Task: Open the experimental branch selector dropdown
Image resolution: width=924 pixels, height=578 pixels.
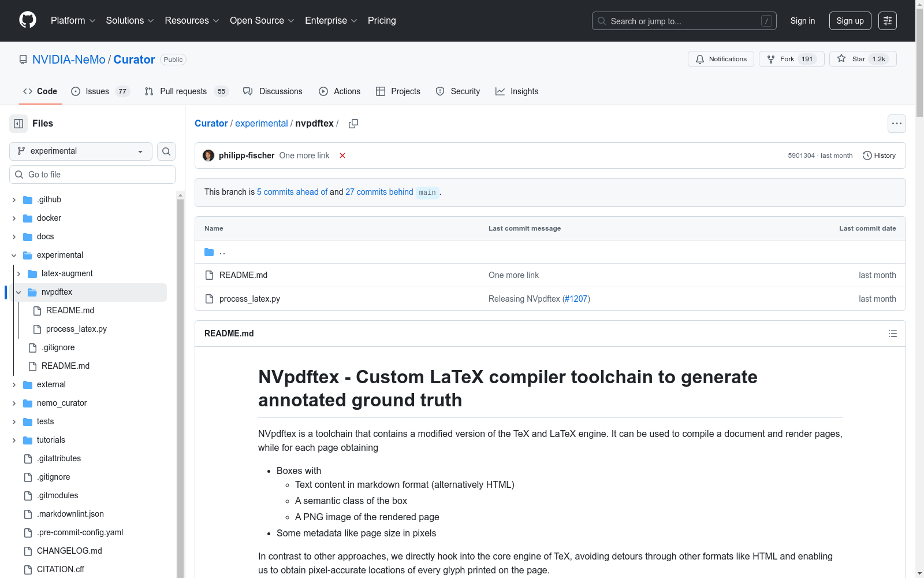Action: click(81, 151)
